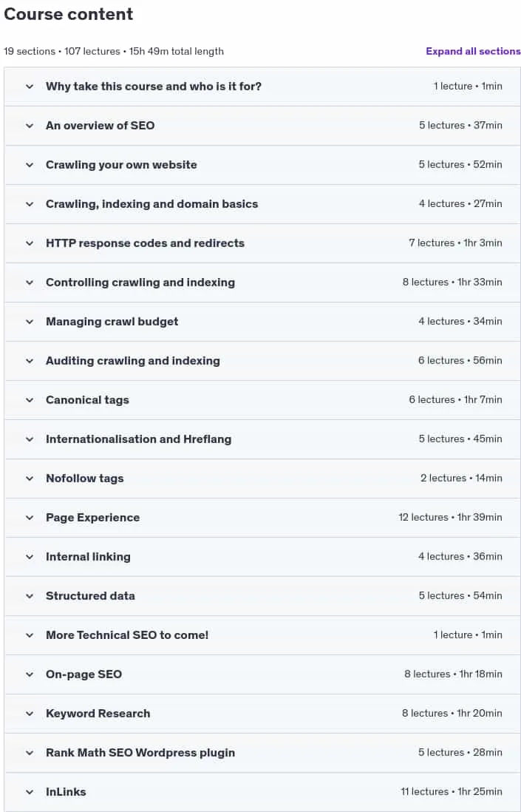Open 'Canonical tags' section heading

pos(87,400)
